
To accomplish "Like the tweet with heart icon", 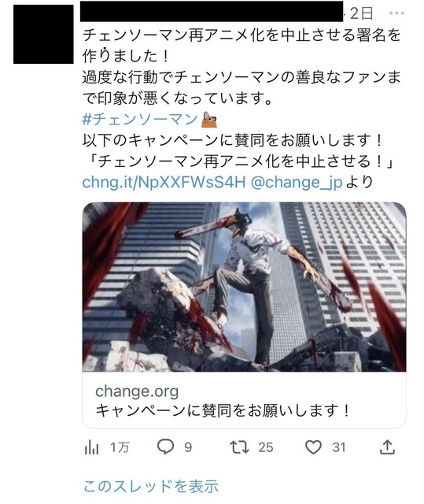I will pyautogui.click(x=313, y=447).
